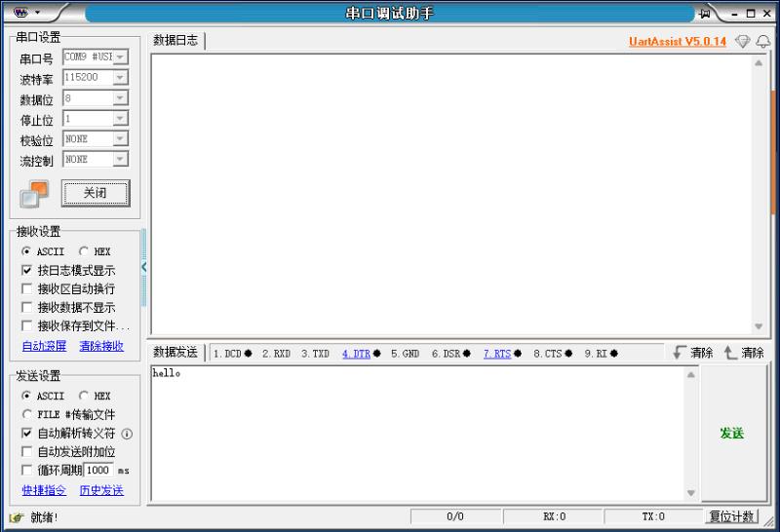
Task: Expand the 校验位 dropdown
Action: click(x=120, y=139)
